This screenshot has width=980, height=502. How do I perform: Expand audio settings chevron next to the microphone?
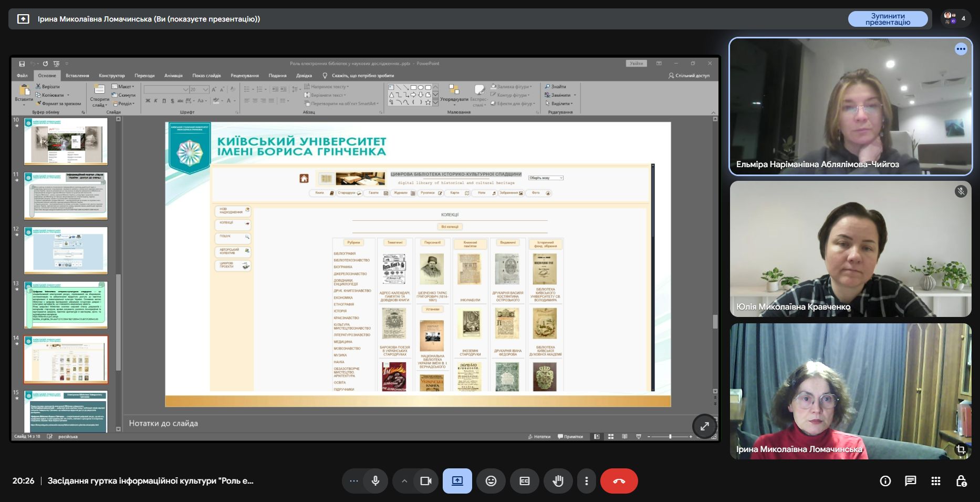(x=404, y=481)
